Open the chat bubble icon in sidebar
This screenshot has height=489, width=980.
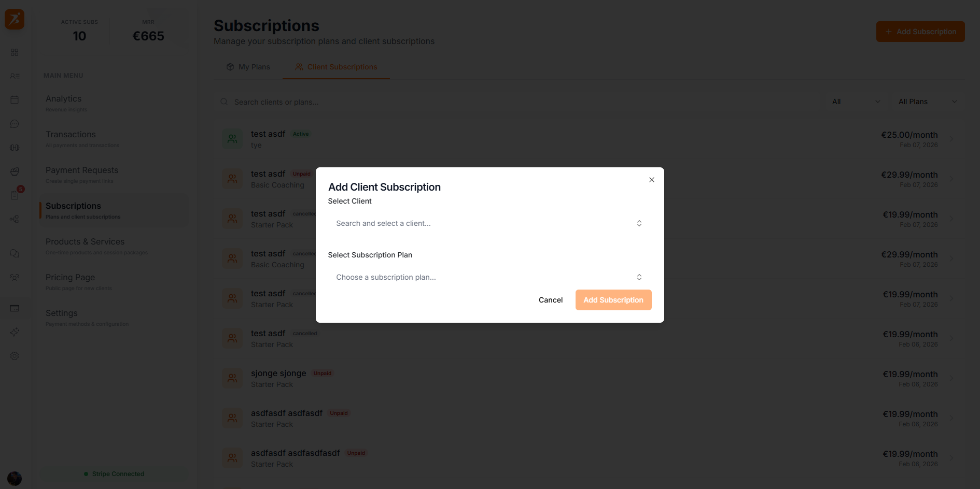[15, 124]
